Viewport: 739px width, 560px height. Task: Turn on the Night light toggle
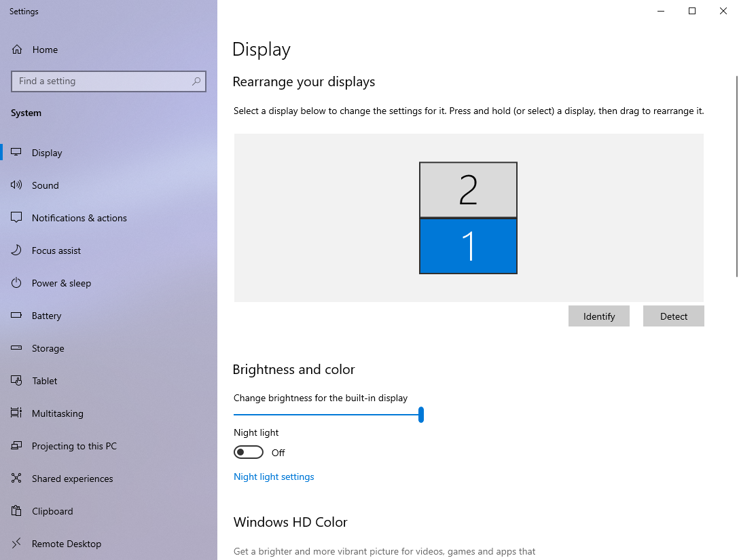(249, 453)
